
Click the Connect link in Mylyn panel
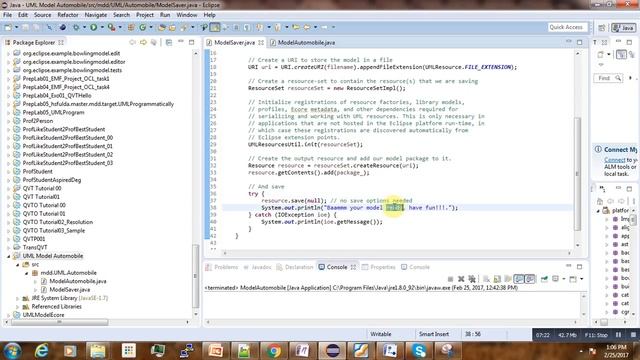pyautogui.click(x=615, y=160)
